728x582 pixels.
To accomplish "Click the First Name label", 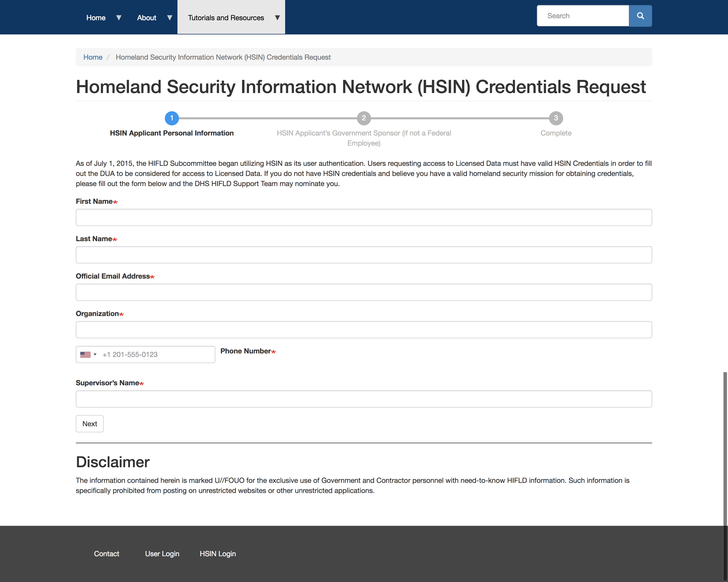I will pyautogui.click(x=97, y=201).
